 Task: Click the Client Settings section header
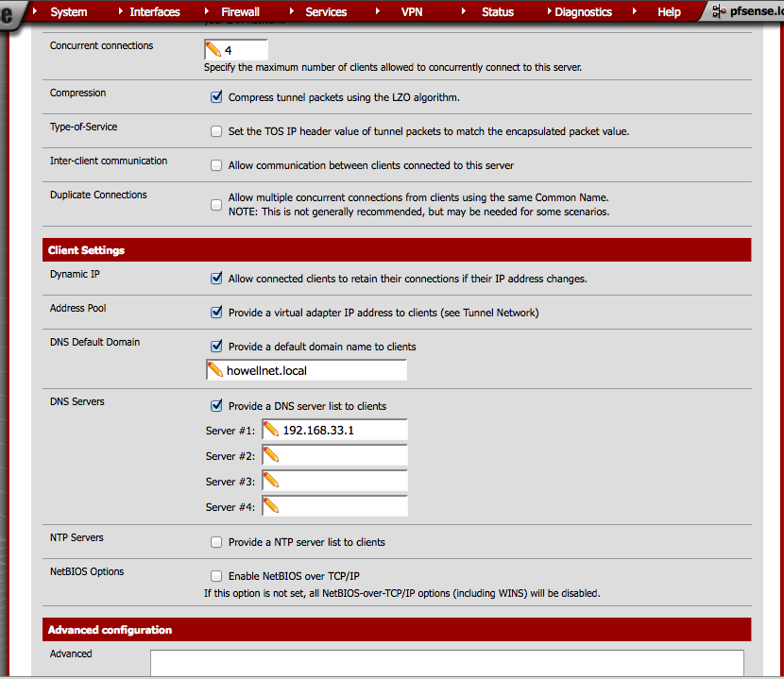397,250
